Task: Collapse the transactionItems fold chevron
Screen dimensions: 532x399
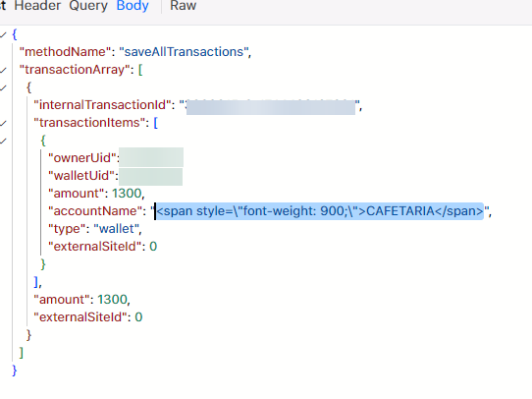Action: point(3,123)
